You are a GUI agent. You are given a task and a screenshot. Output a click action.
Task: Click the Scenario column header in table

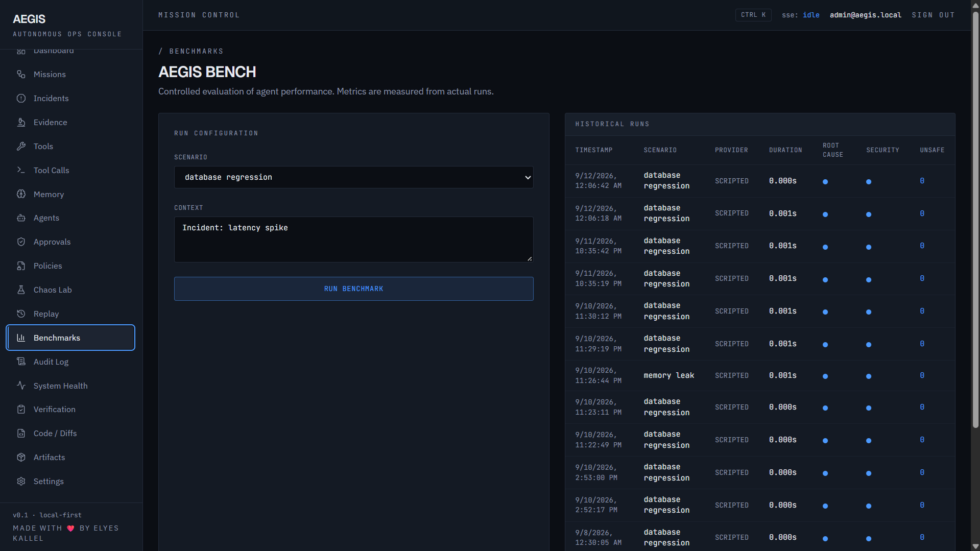pos(660,150)
